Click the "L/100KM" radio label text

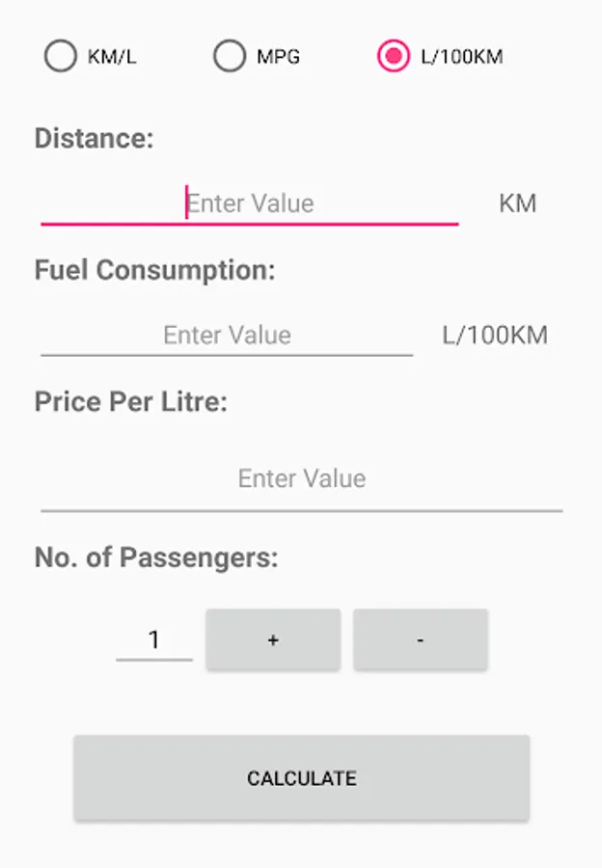pos(462,57)
